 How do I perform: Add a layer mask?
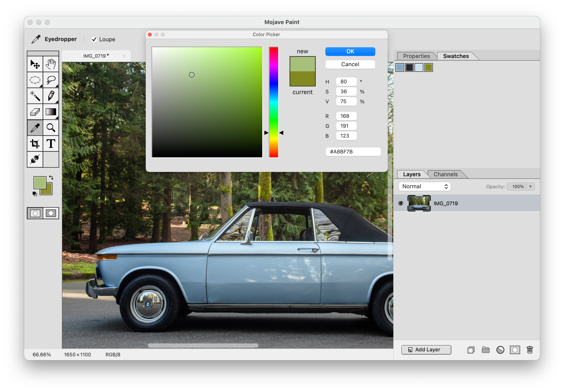[515, 350]
